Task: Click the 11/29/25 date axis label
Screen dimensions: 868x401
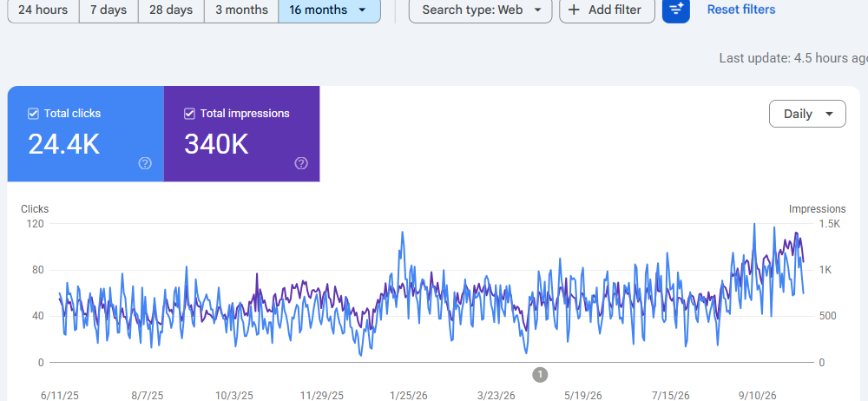Action: coord(322,396)
